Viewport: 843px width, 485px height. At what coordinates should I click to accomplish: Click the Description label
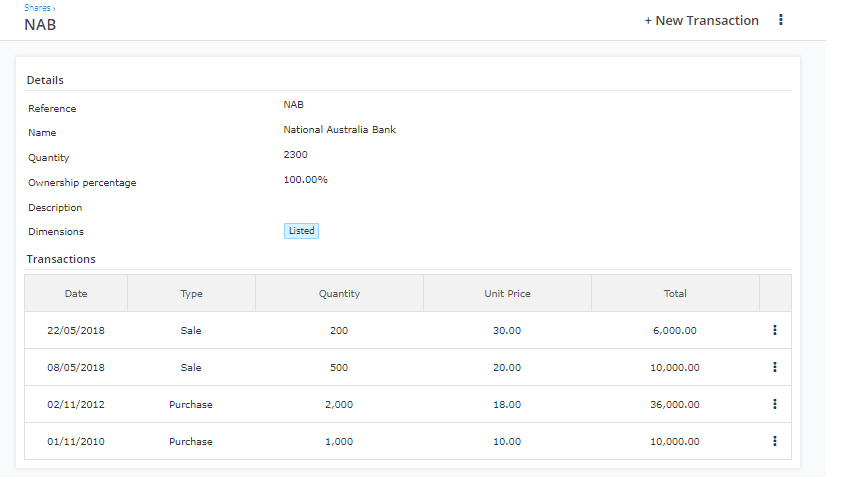pyautogui.click(x=55, y=208)
